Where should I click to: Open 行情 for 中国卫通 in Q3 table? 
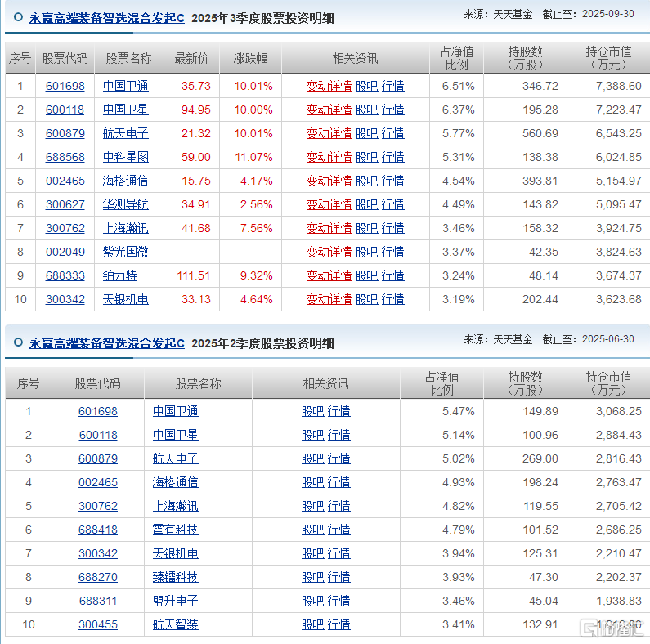pos(392,86)
